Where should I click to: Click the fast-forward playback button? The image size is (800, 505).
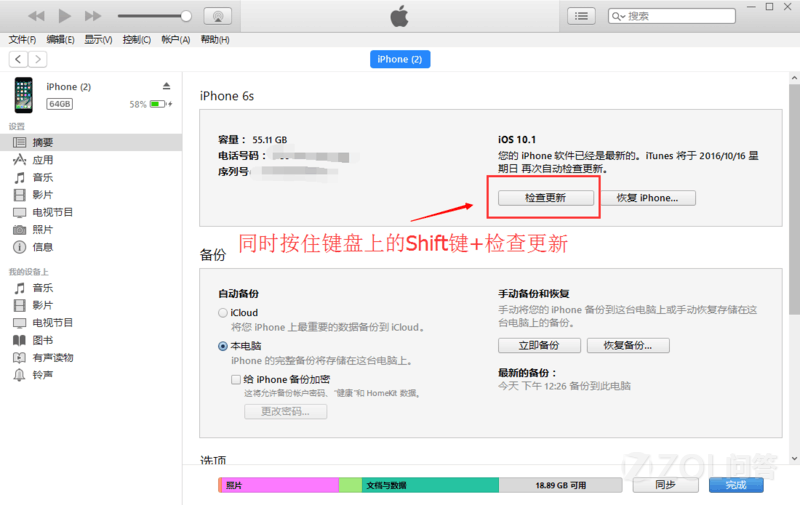tap(93, 16)
